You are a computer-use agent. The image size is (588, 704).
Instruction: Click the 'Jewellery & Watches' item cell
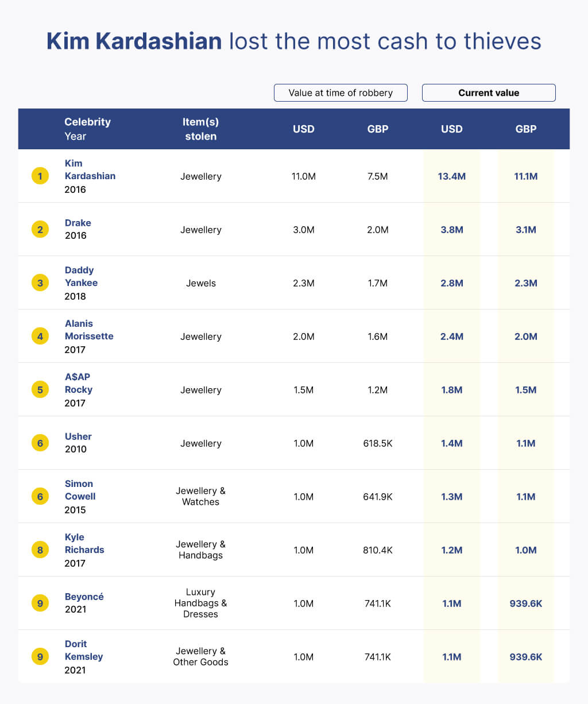(x=201, y=496)
